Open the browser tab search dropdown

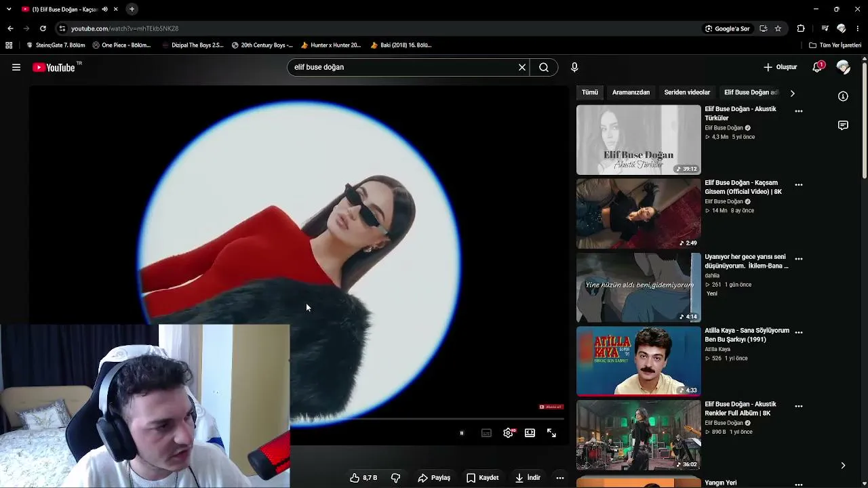tap(9, 9)
